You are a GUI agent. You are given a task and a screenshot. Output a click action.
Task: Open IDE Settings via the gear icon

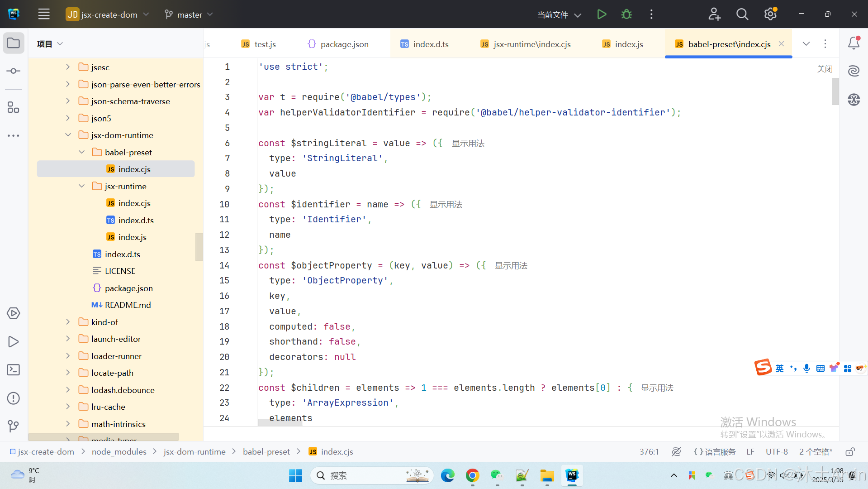(x=770, y=14)
